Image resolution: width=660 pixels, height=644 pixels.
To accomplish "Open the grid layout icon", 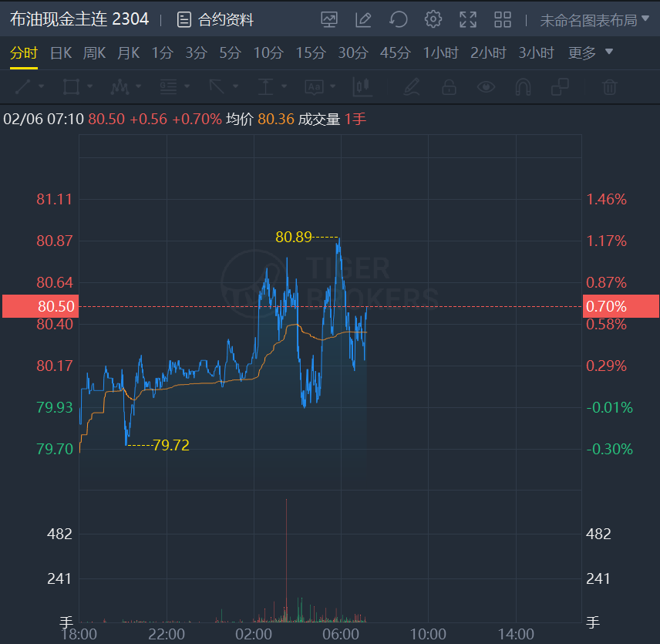I will coord(503,20).
